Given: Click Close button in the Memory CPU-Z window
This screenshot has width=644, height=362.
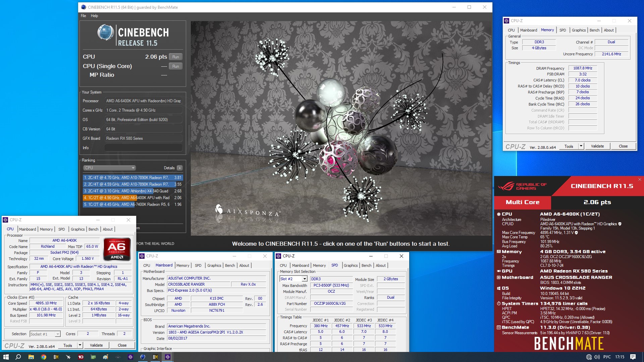Looking at the screenshot, I should 623,146.
